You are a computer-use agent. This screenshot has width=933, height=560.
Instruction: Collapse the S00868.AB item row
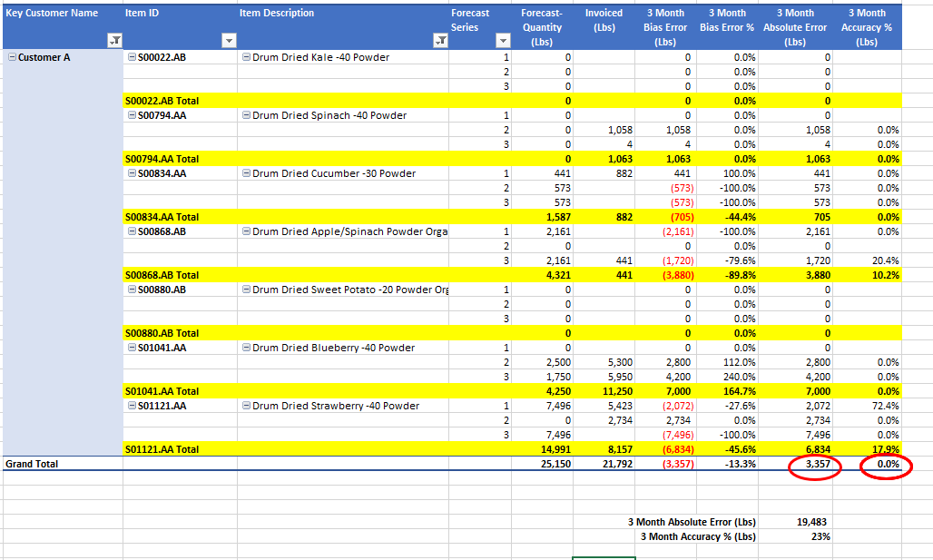click(x=133, y=231)
